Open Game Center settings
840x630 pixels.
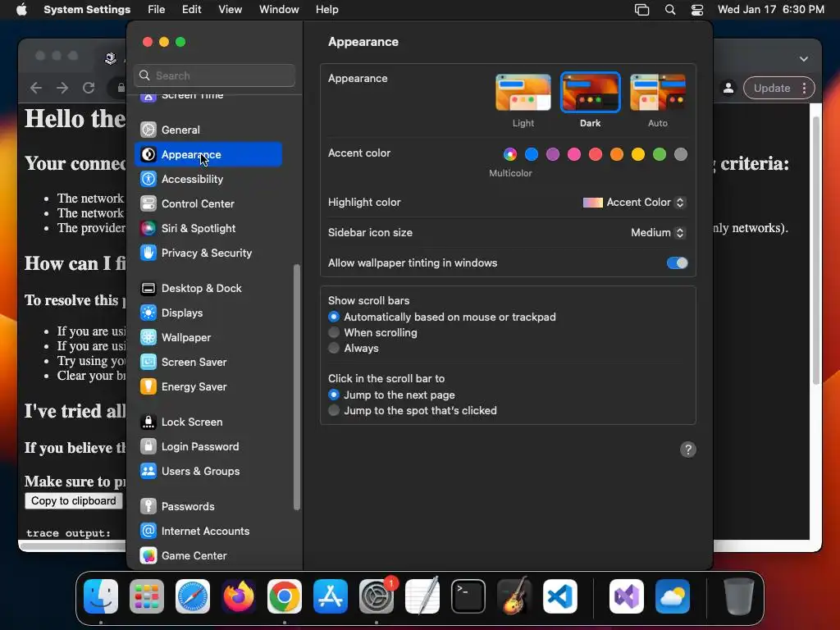coord(208,556)
